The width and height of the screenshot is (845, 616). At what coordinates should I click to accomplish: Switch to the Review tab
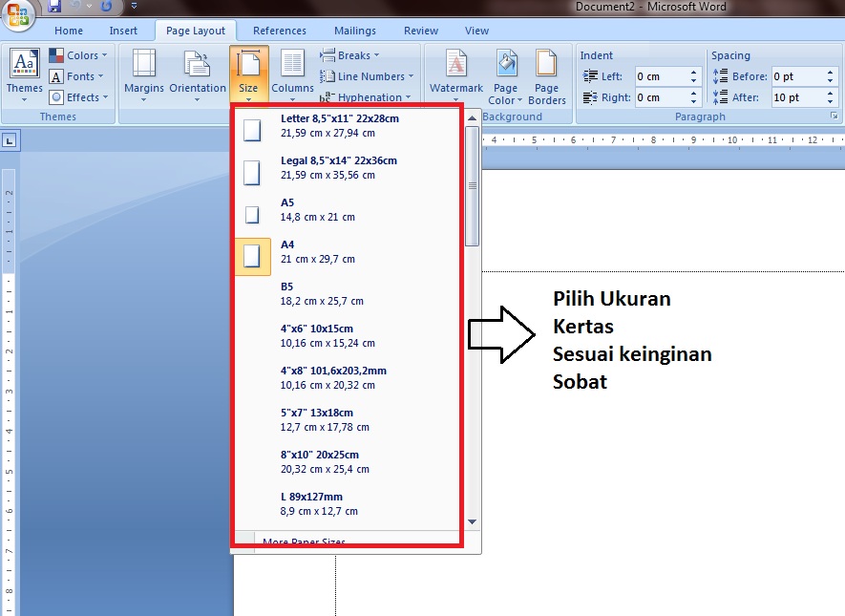[421, 31]
